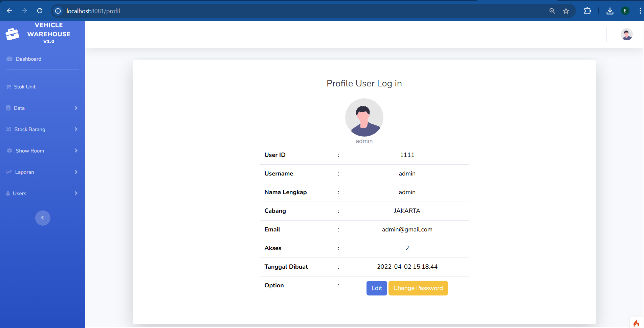Viewport: 644px width, 328px height.
Task: Expand the Show Room submenu
Action: click(x=42, y=151)
